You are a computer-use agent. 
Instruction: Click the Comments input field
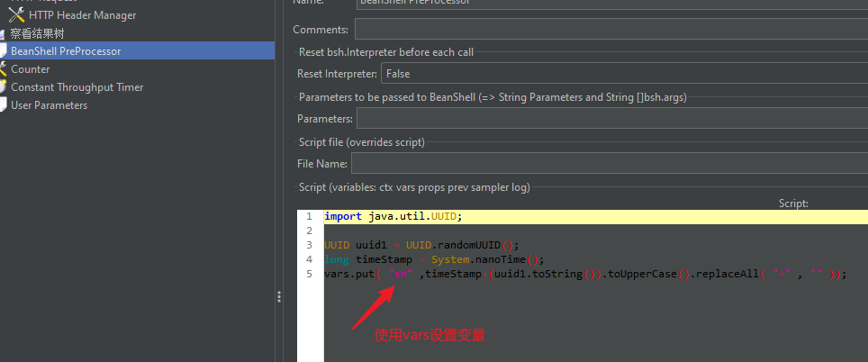pyautogui.click(x=611, y=29)
